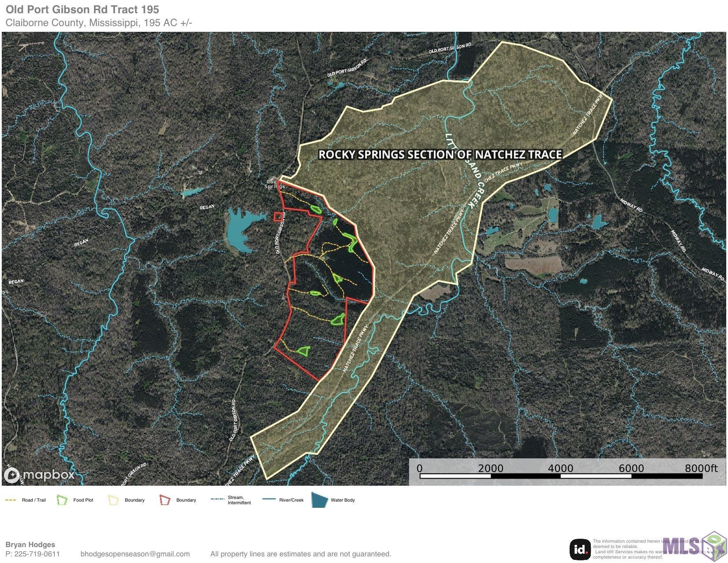Click the Rocky Springs Section of Natchez Trace label

point(440,155)
